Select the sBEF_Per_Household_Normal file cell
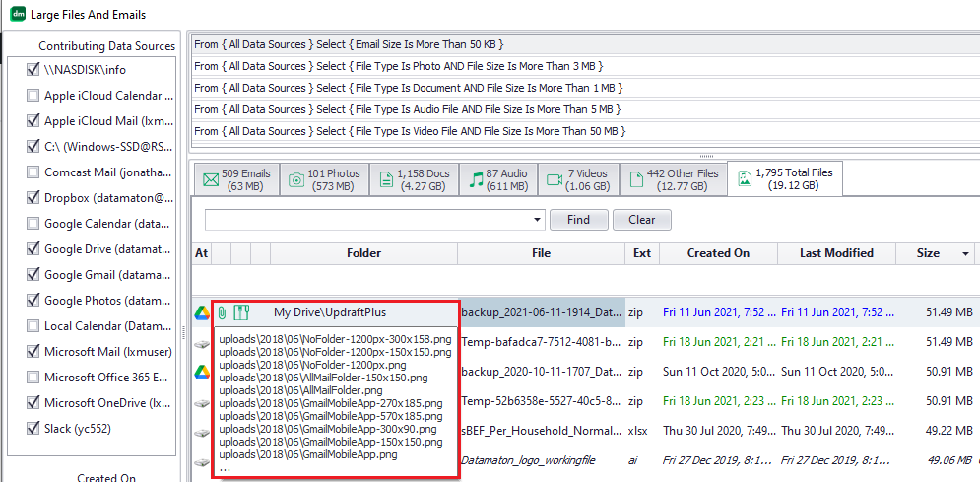980x482 pixels. click(x=543, y=432)
